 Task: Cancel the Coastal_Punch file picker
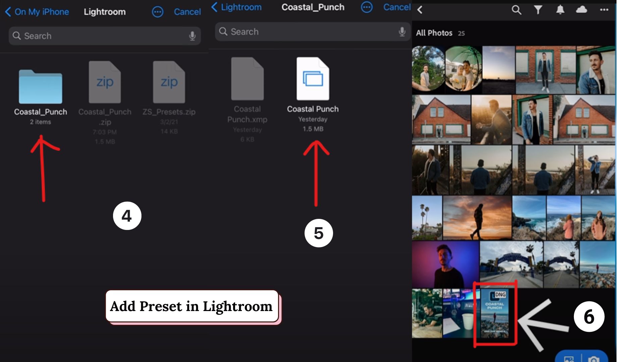click(x=397, y=7)
